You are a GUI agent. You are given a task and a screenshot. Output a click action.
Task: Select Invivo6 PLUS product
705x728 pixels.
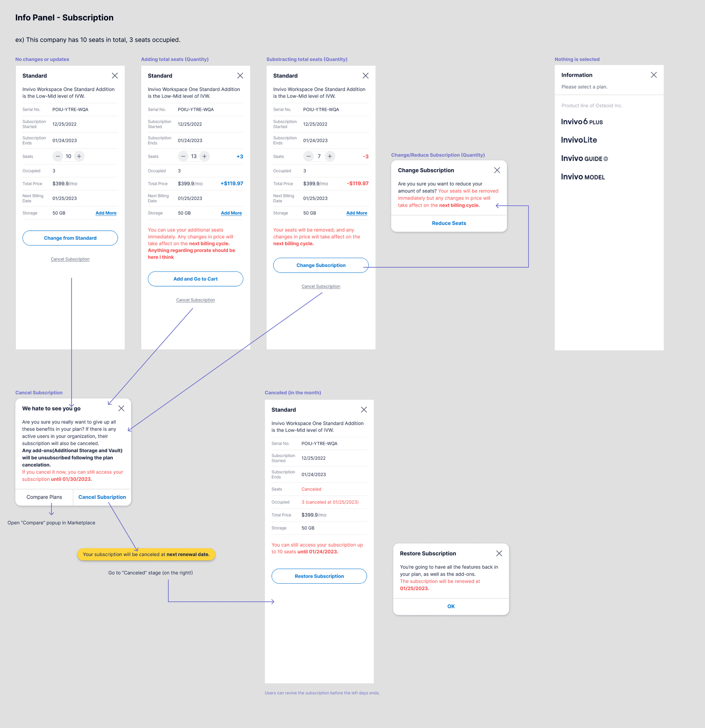582,122
